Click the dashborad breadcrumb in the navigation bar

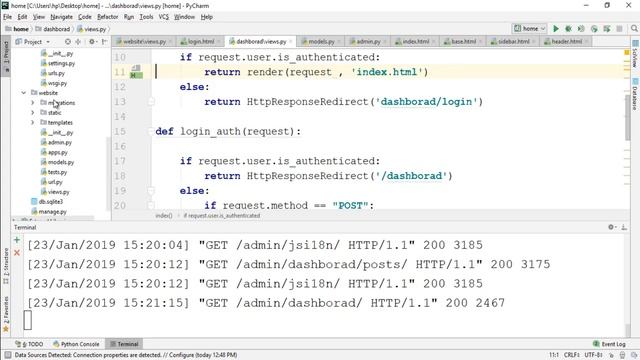[53, 29]
